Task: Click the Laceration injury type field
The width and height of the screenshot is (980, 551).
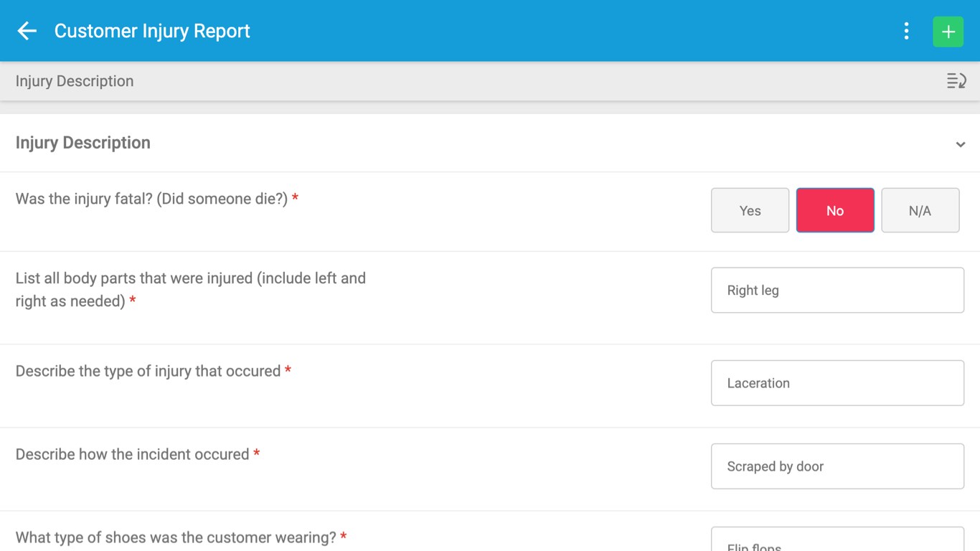Action: point(837,382)
